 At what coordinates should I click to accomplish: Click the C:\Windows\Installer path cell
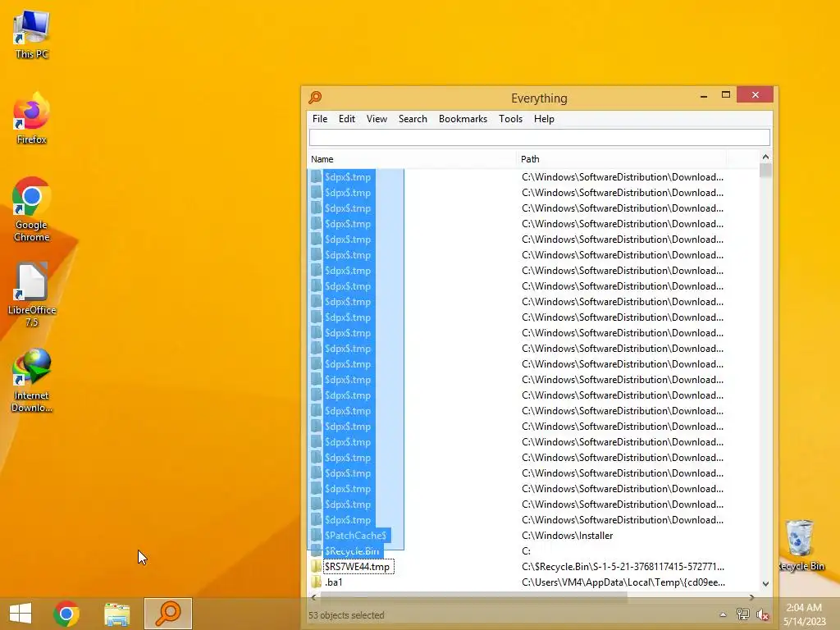coord(568,535)
